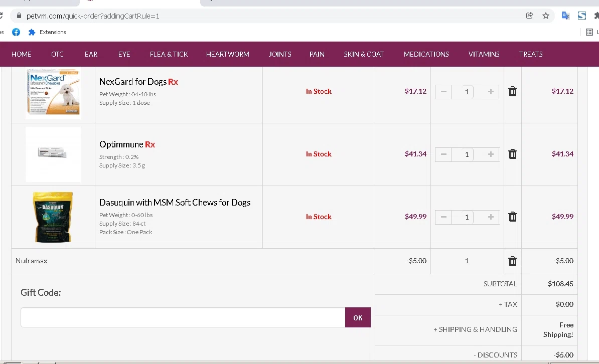Open the HEARTWORM category

coord(228,54)
